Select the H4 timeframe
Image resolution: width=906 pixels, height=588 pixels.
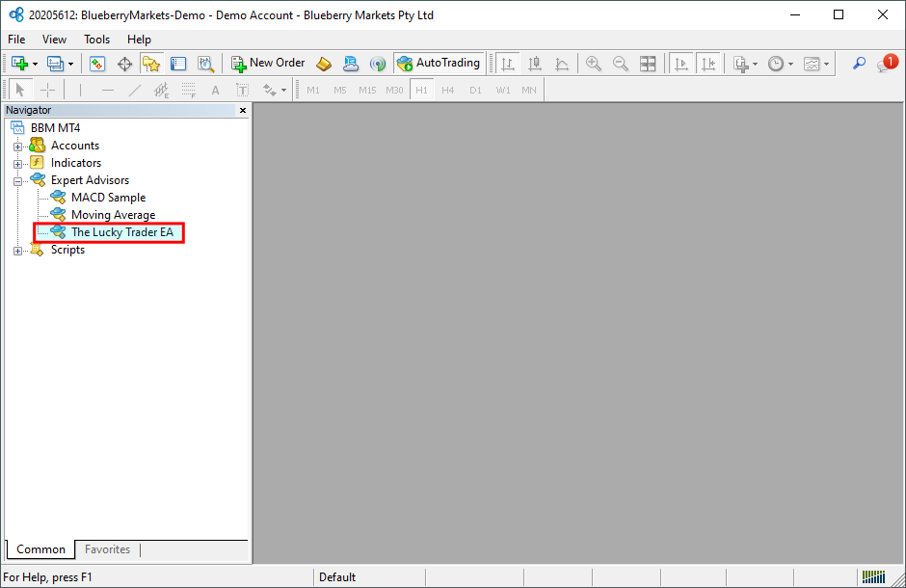448,90
